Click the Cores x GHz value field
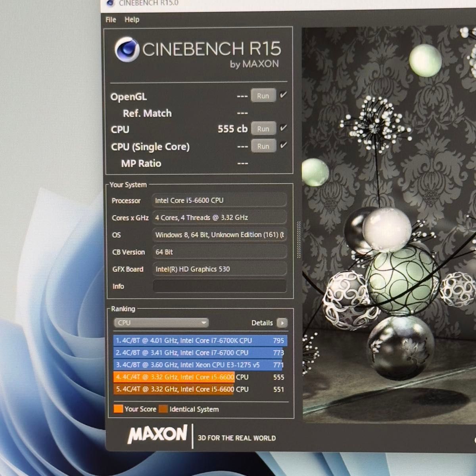This screenshot has width=476, height=476. pyautogui.click(x=219, y=217)
